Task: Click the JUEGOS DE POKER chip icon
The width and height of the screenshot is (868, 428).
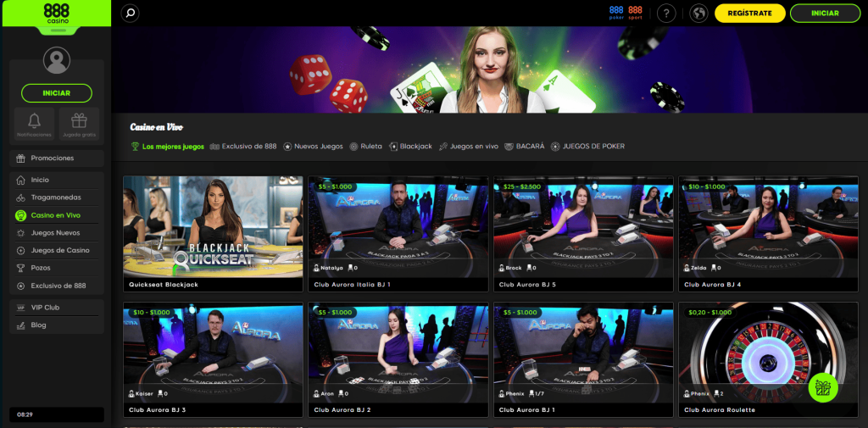Action: pyautogui.click(x=555, y=147)
